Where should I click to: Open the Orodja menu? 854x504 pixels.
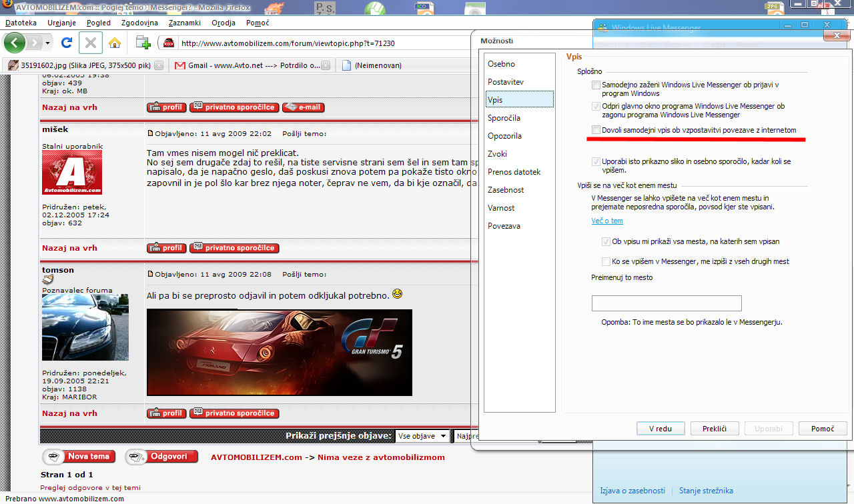pos(224,23)
